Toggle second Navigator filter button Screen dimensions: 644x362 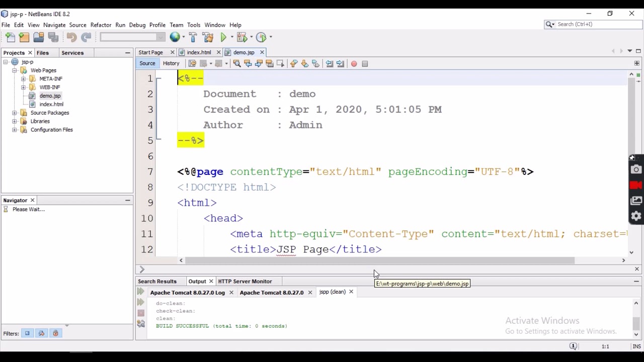point(41,333)
